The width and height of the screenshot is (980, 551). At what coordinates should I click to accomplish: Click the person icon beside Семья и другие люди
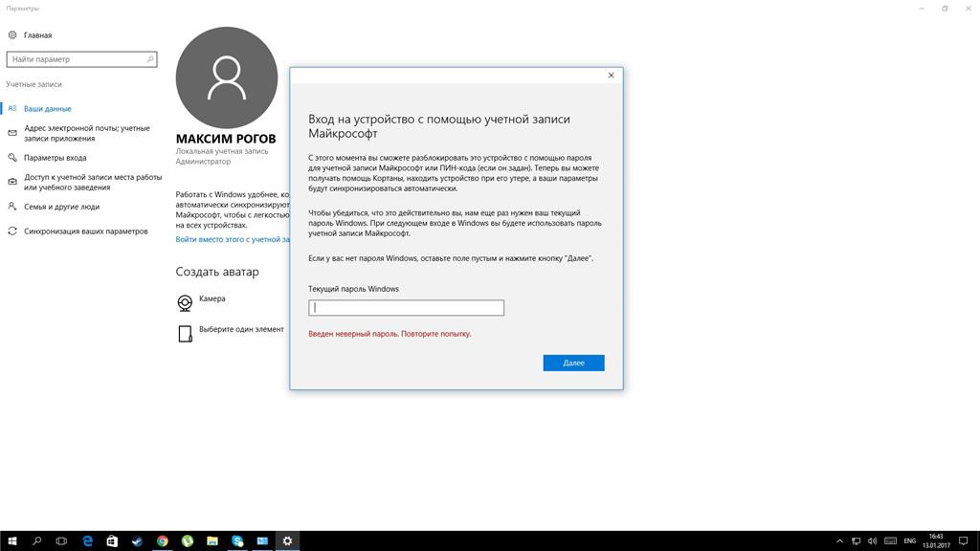[11, 207]
